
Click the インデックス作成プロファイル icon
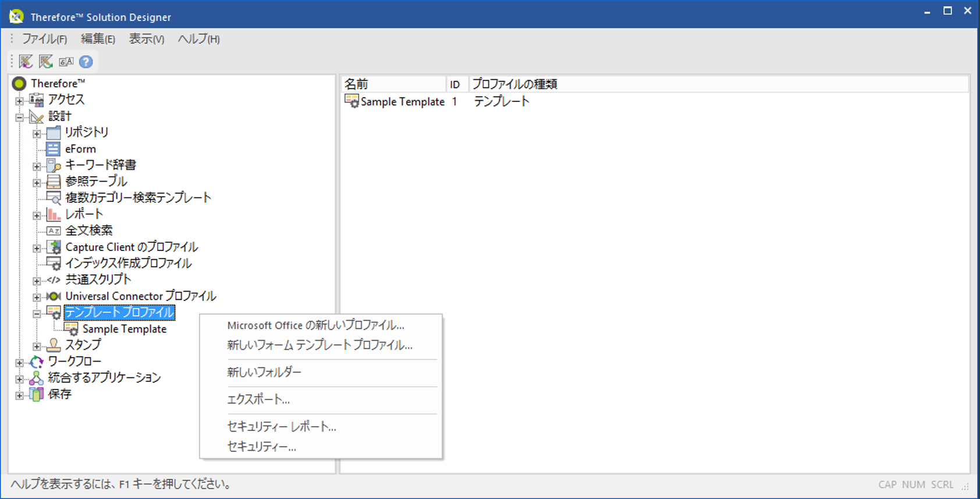54,264
